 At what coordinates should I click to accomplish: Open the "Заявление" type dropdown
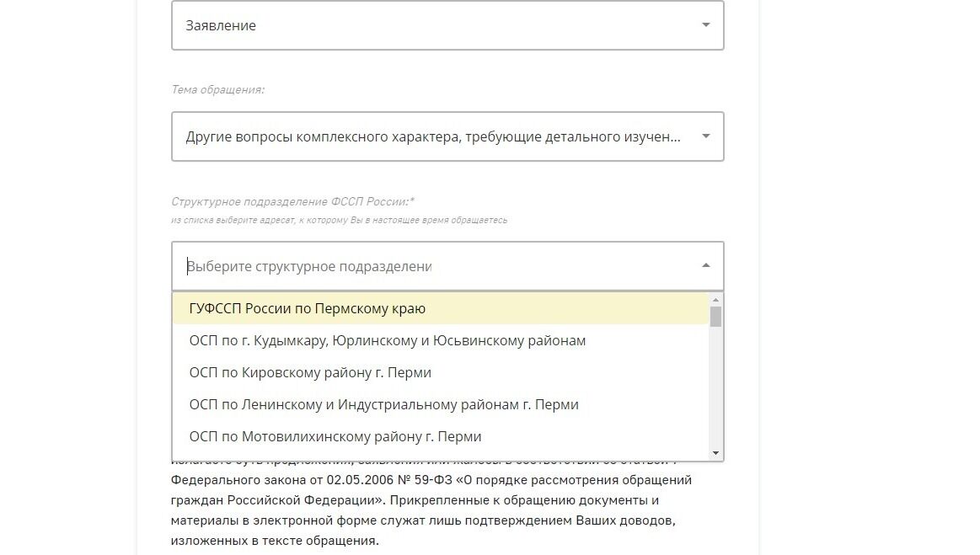click(447, 25)
